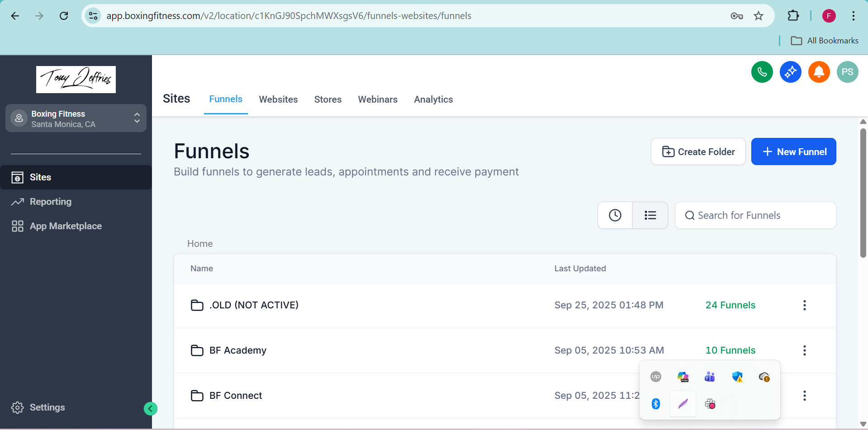The image size is (868, 430).
Task: Click the green phone dialer icon
Action: (x=762, y=72)
